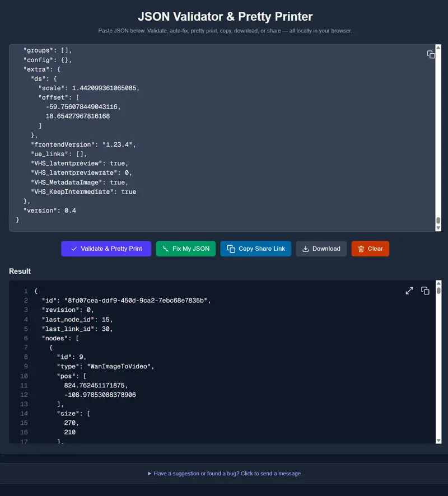
Task: Click the offset value -59.756078449043116
Action: [83, 106]
